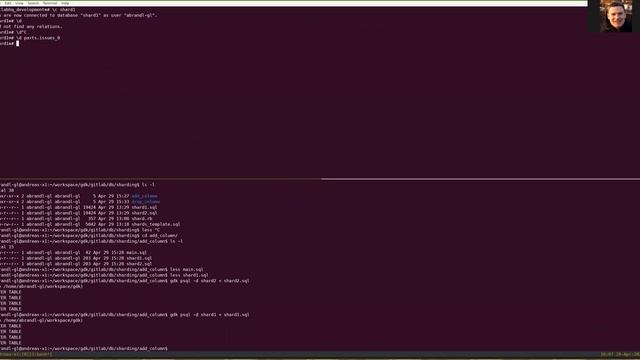
Task: Open the Edit menu
Action: [8, 3]
